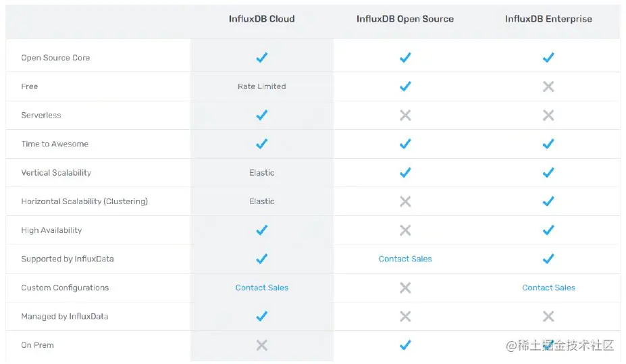Click the Free checkmark under InfluxDB Open Source
The width and height of the screenshot is (626, 364).
pos(405,86)
